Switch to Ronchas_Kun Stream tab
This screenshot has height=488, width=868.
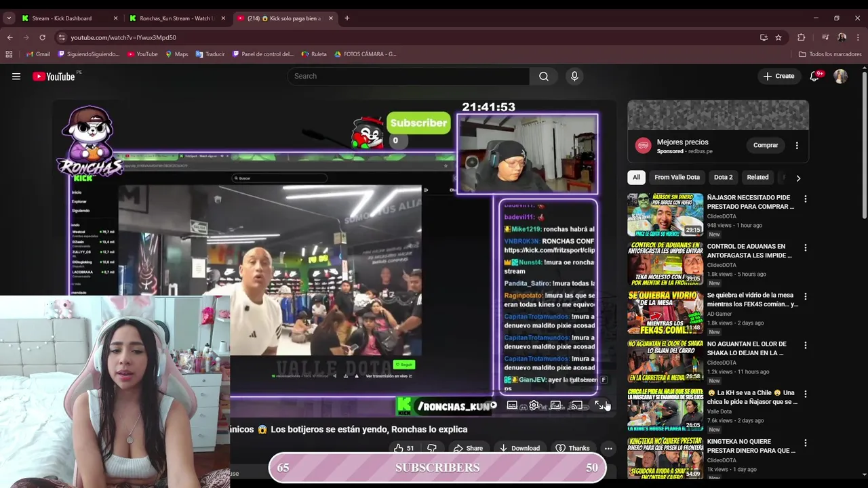(x=177, y=18)
